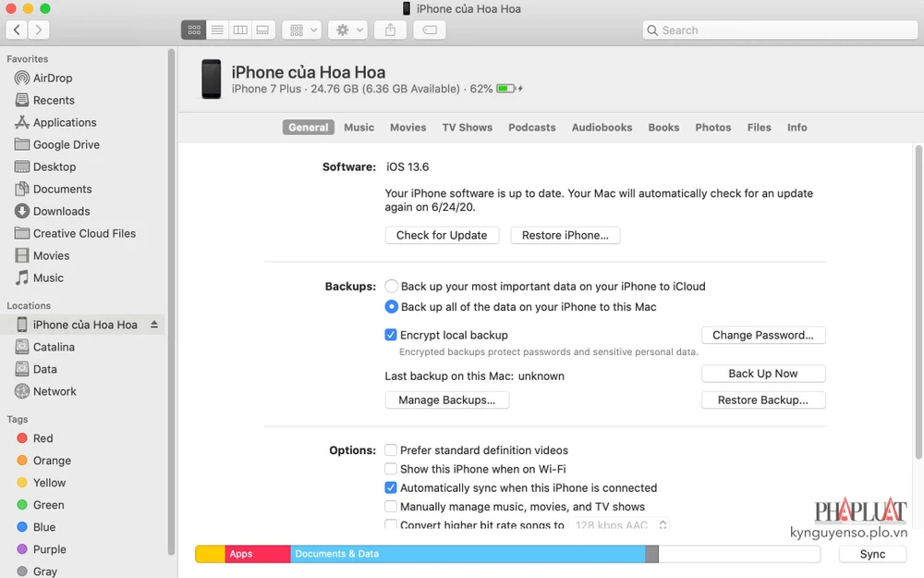Open the group-by items dropdown
Screen dimensions: 924x578
(x=302, y=30)
